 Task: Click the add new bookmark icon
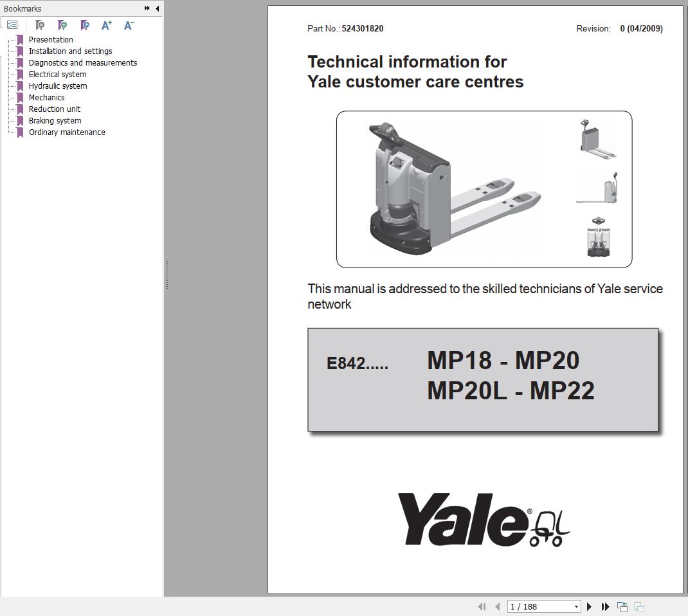point(62,26)
